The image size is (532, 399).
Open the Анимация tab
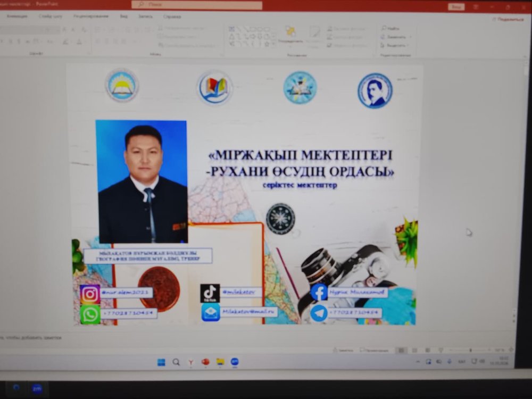click(17, 16)
